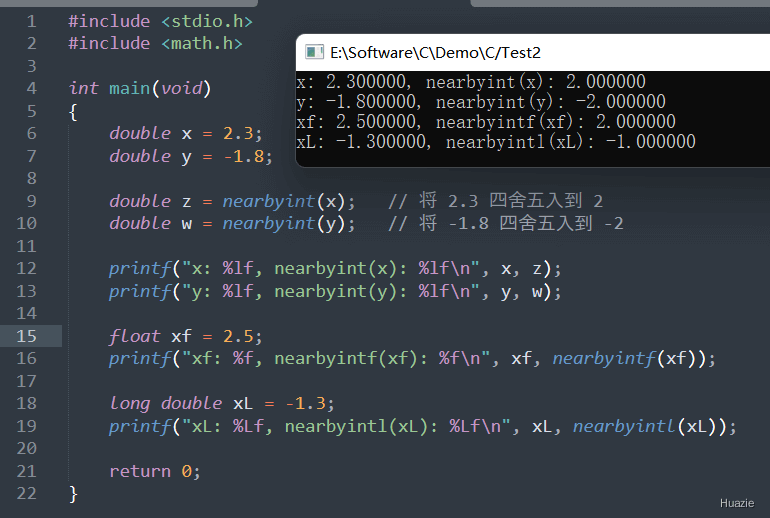This screenshot has width=770, height=518.
Task: Click line number 19 in the gutter
Action: [27, 426]
